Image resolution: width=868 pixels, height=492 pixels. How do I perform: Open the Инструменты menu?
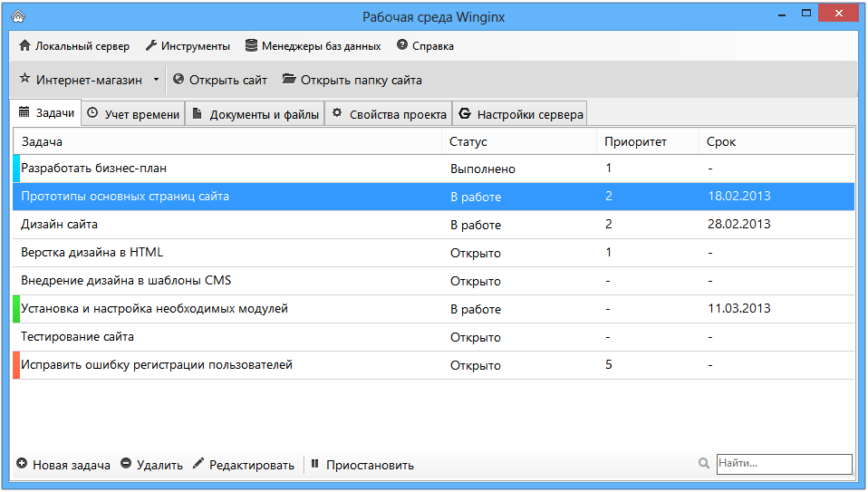pos(188,46)
